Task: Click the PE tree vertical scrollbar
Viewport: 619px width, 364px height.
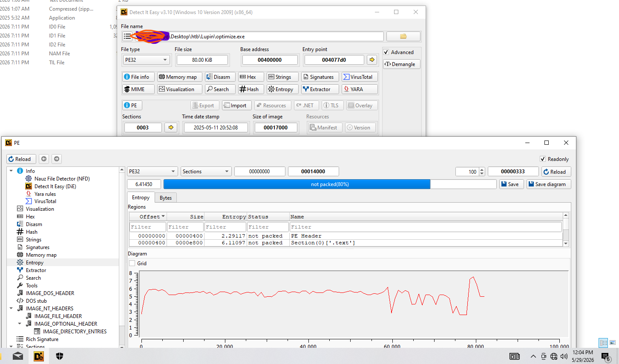Action: coord(122,258)
